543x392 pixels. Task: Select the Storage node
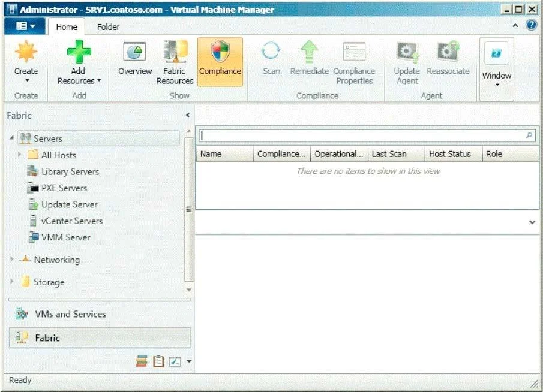click(x=43, y=282)
